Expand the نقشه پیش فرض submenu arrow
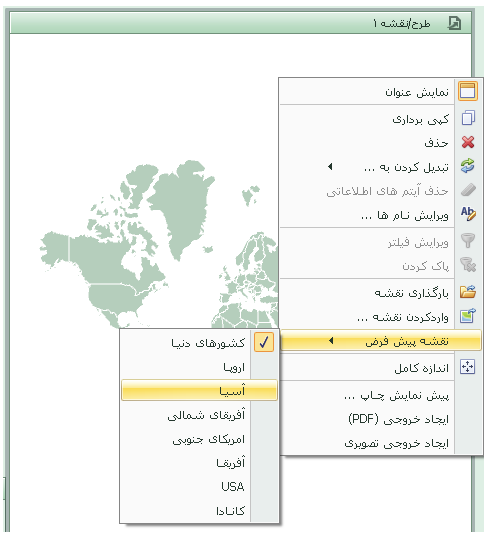Image resolution: width=486 pixels, height=538 pixels. 331,341
